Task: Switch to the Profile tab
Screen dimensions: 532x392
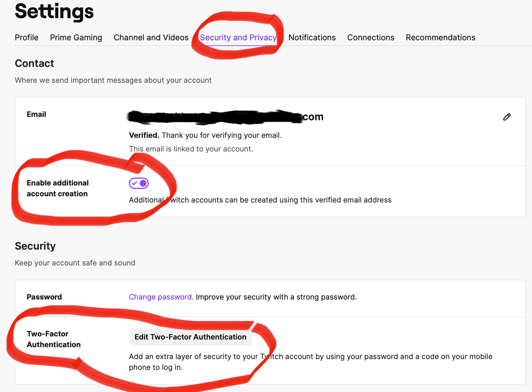Action: 26,37
